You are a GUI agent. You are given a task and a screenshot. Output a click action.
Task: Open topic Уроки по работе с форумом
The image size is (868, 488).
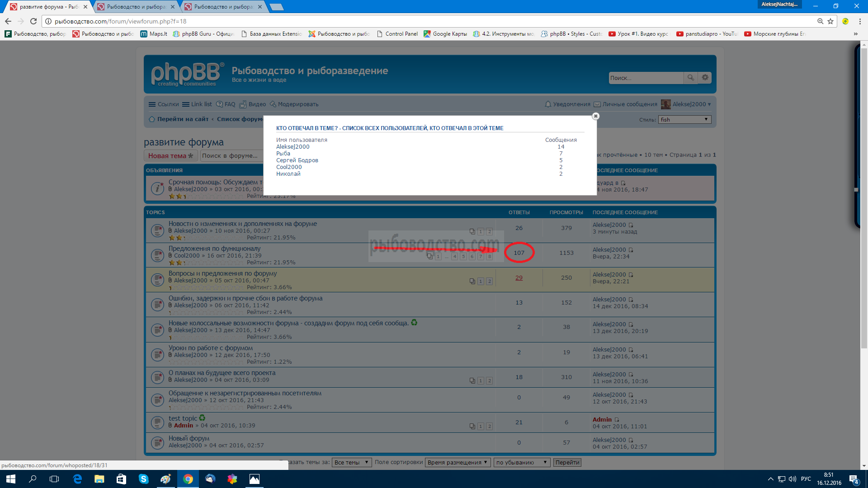[x=211, y=348]
